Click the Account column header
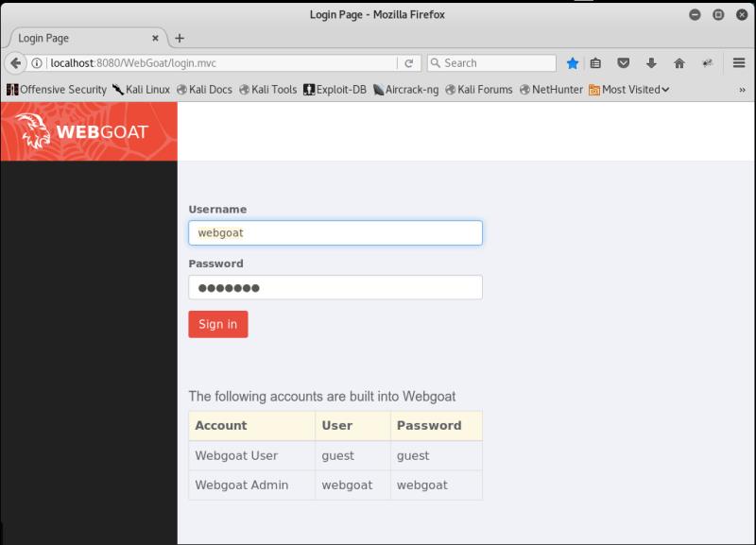Viewport: 756px width, 545px height. coord(251,425)
